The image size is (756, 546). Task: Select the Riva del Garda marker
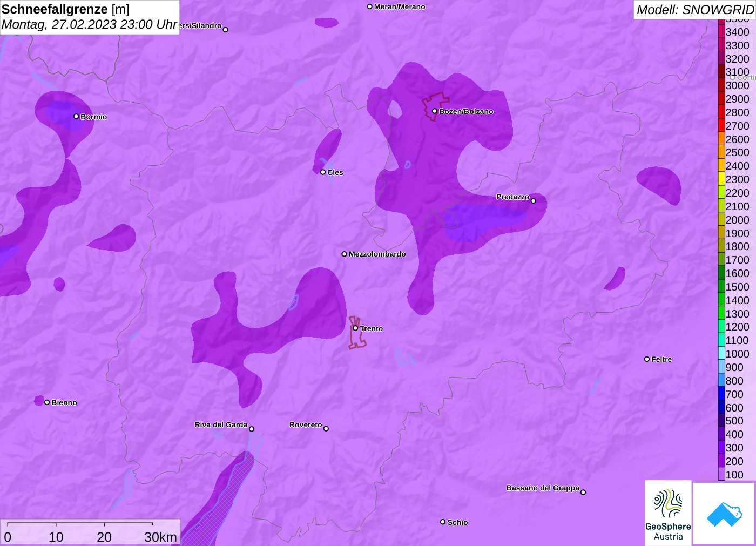point(252,429)
